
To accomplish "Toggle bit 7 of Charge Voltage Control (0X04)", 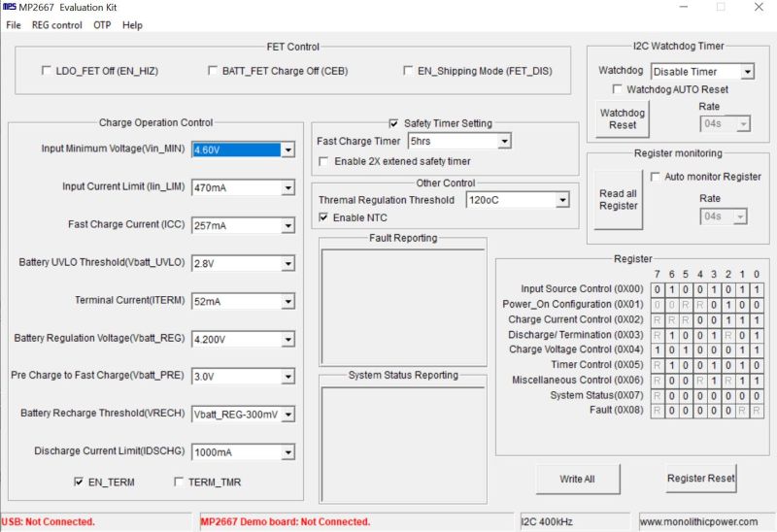I will [x=658, y=350].
